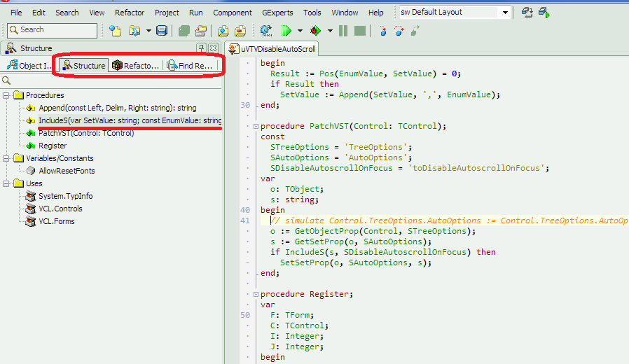Click the Run with debugging bug icon
The height and width of the screenshot is (364, 629).
[316, 31]
